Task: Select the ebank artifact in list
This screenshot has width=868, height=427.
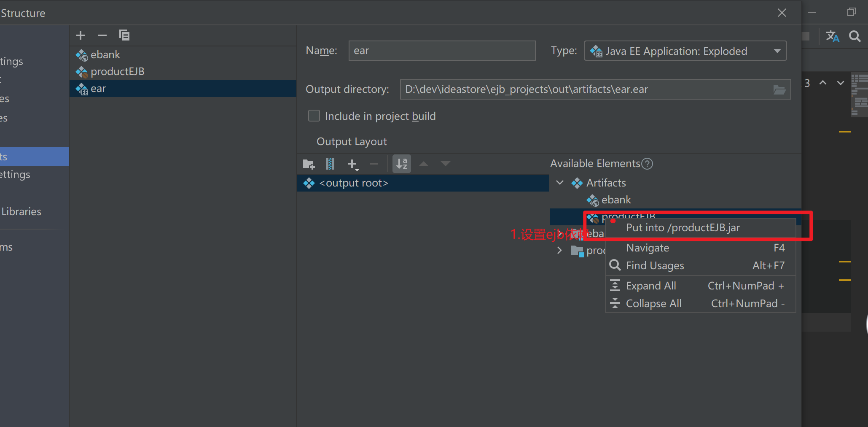Action: 183,54
